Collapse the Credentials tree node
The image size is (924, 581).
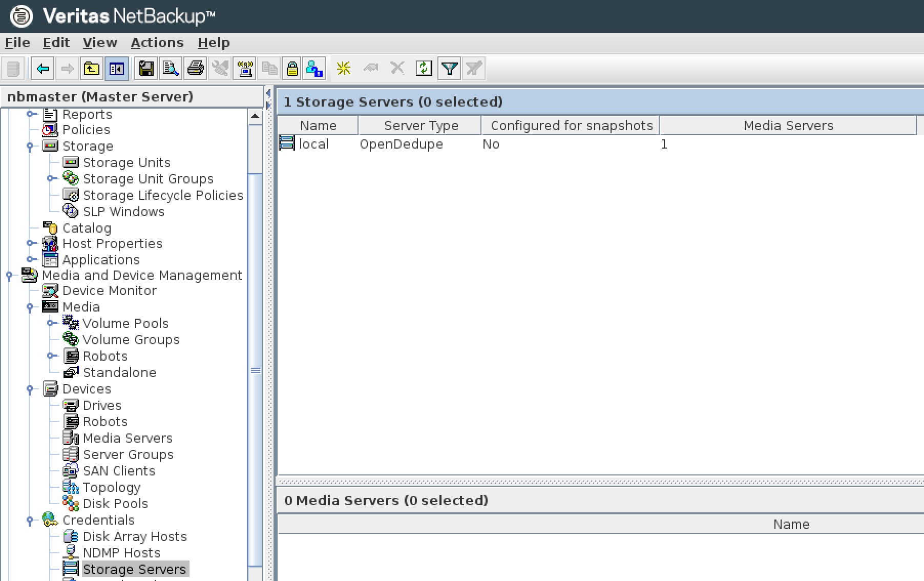coord(30,521)
